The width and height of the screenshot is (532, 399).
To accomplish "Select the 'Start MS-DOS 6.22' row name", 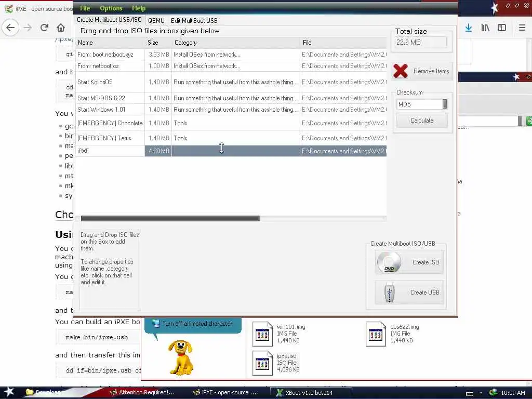I will click(101, 98).
